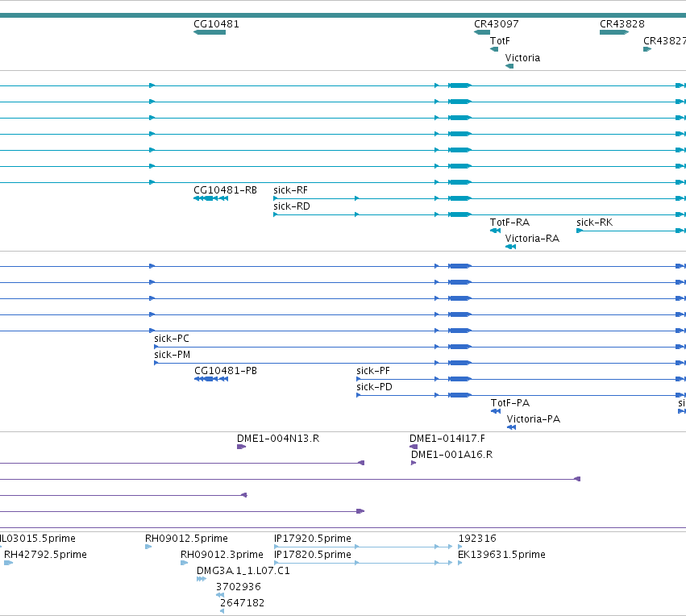686x616 pixels.
Task: Click the RH09012.3prime EST label
Action: pyautogui.click(x=222, y=555)
